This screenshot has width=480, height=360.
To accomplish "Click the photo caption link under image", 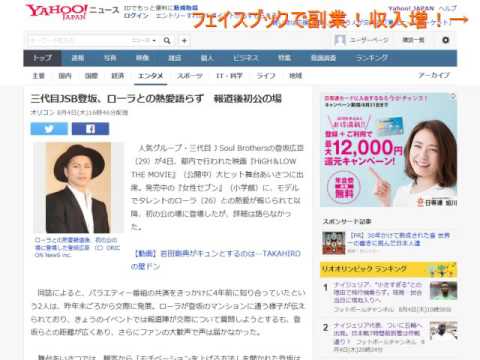I will tap(77, 247).
